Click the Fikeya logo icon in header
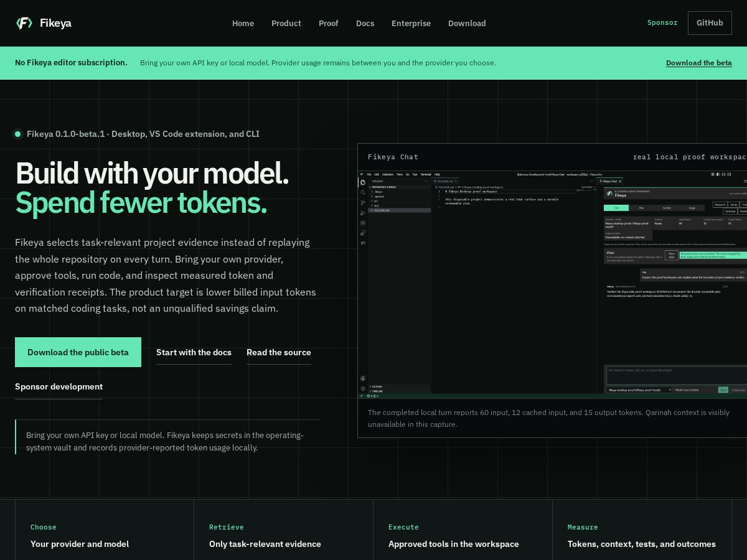The width and height of the screenshot is (747, 560). tap(24, 23)
